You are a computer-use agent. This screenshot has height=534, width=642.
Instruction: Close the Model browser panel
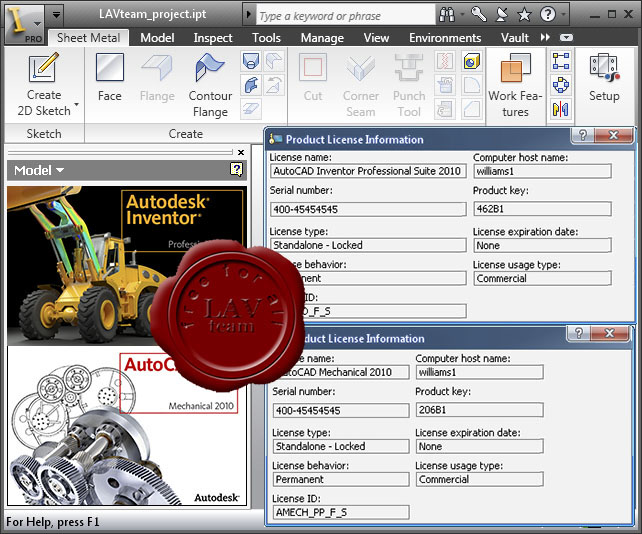click(x=241, y=152)
